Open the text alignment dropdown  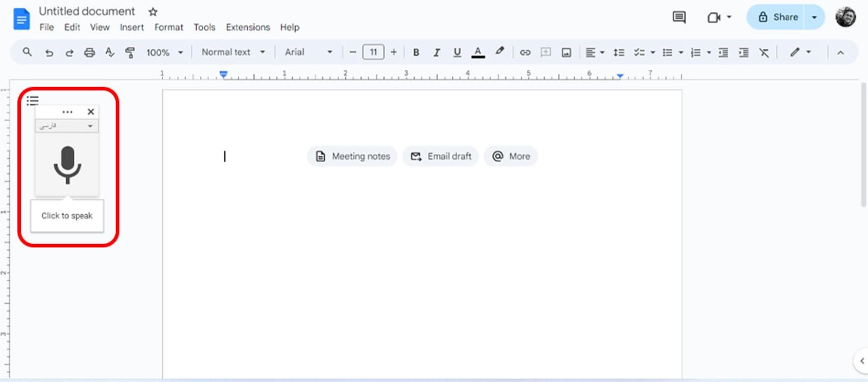click(595, 52)
